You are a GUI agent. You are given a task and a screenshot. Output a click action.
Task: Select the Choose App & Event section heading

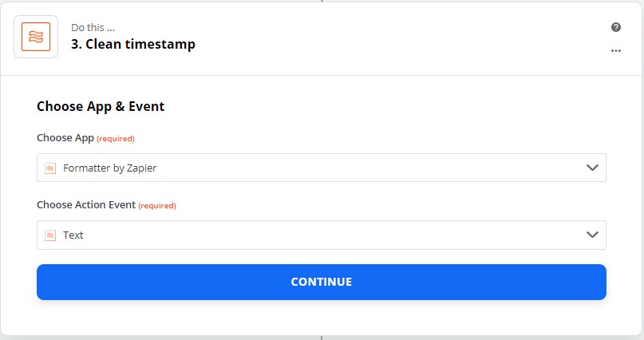(101, 106)
